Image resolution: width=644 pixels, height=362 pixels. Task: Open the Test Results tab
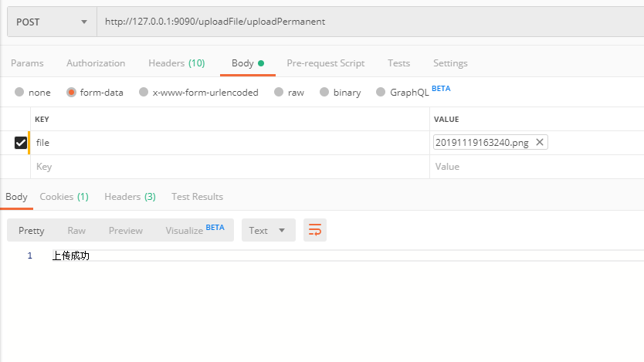[197, 197]
